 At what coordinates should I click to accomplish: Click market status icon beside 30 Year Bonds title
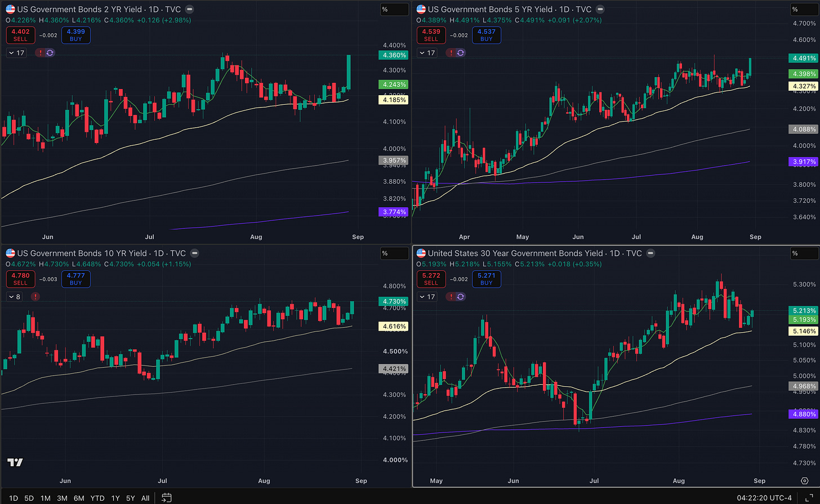tap(650, 253)
